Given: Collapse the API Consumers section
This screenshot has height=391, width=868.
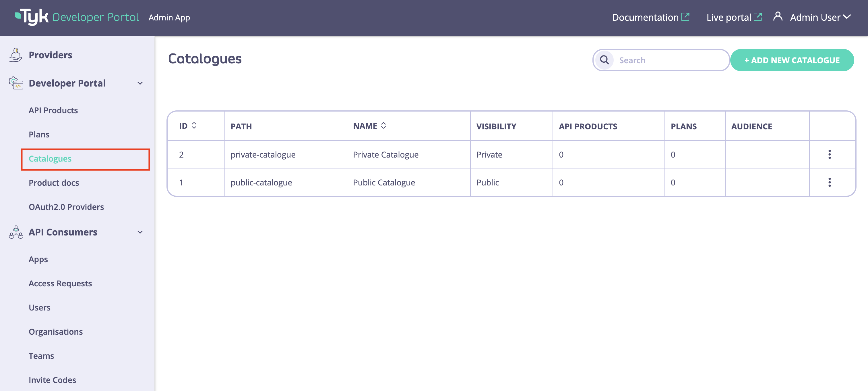Looking at the screenshot, I should (140, 232).
